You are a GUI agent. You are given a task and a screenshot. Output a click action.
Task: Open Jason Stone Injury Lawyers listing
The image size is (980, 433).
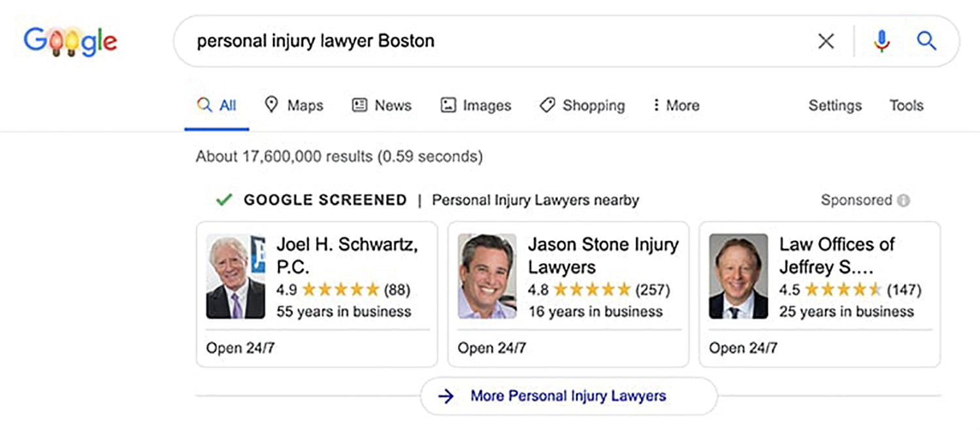coord(603,255)
